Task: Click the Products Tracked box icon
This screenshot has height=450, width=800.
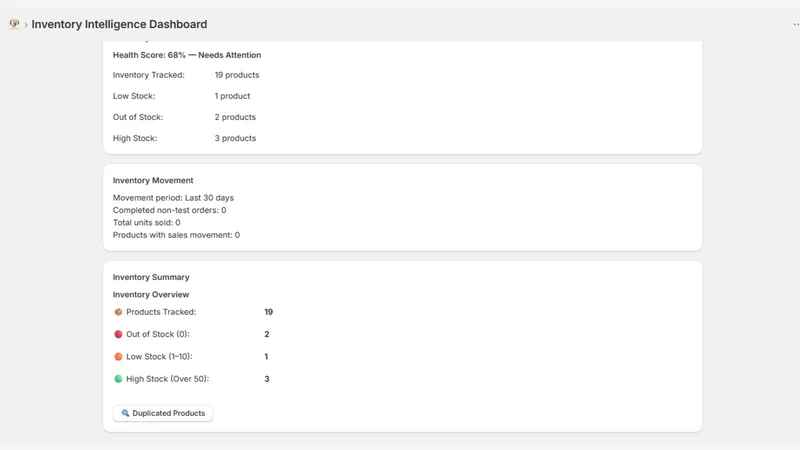Action: pyautogui.click(x=118, y=312)
